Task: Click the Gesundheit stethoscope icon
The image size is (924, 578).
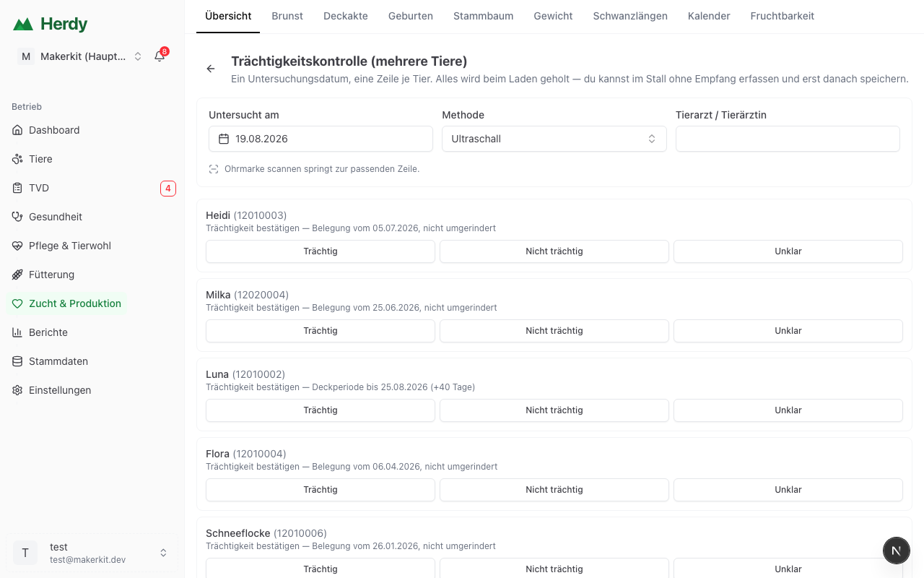Action: pyautogui.click(x=17, y=217)
